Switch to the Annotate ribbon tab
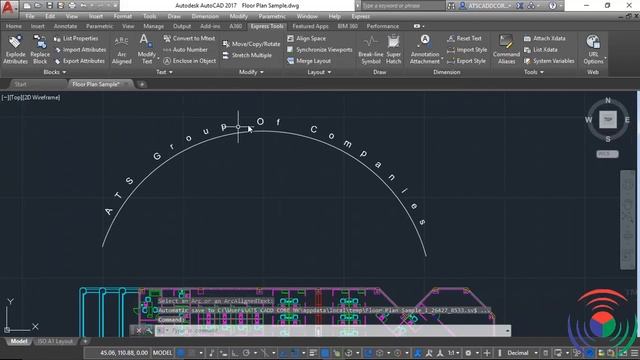The height and width of the screenshot is (360, 640). point(65,26)
